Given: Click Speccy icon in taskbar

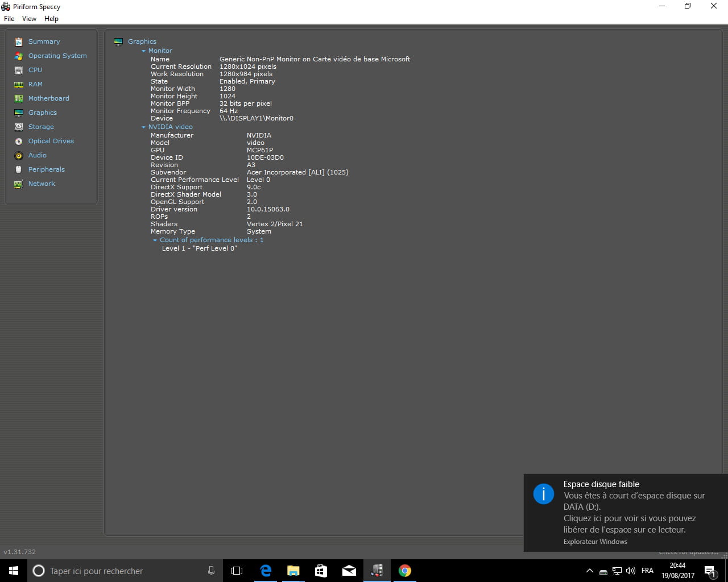Looking at the screenshot, I should pyautogui.click(x=377, y=571).
